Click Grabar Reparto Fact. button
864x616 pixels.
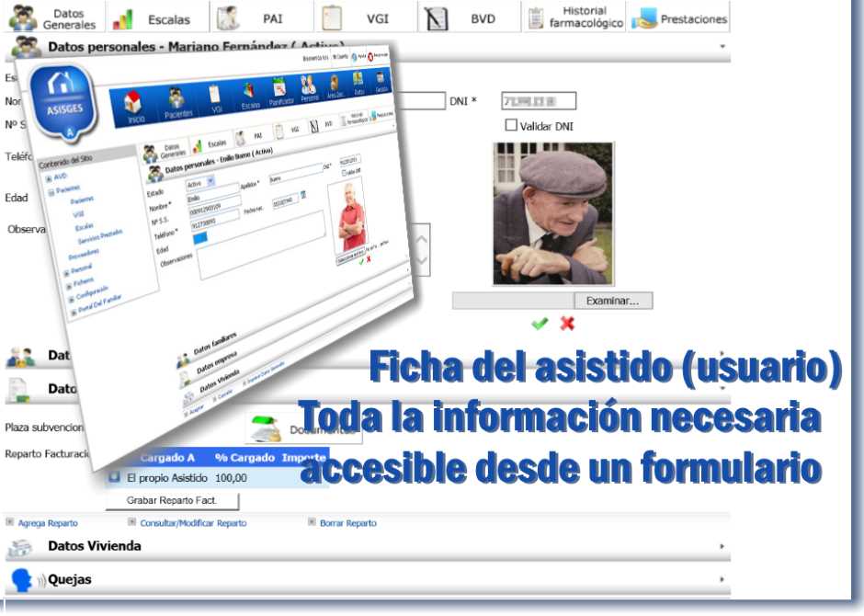(x=172, y=500)
